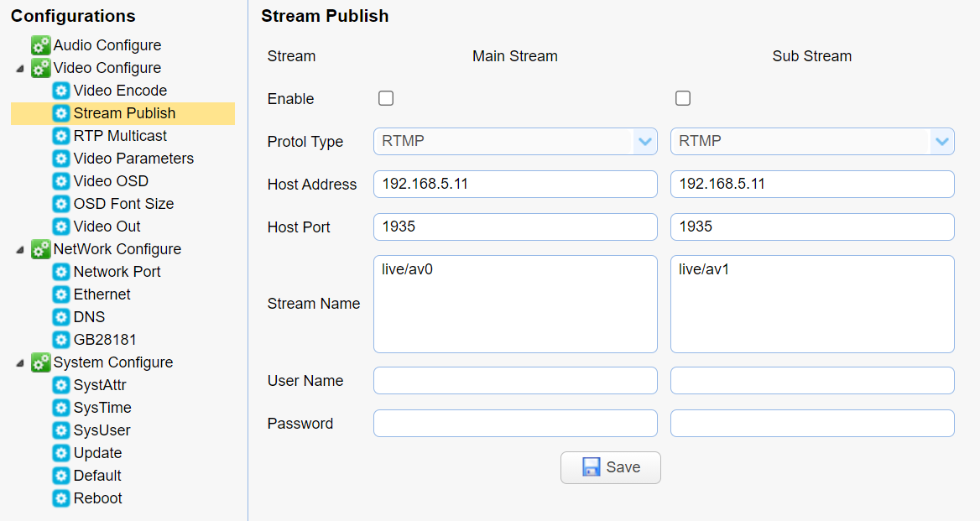
Task: Open SystAttr page
Action: click(x=99, y=385)
